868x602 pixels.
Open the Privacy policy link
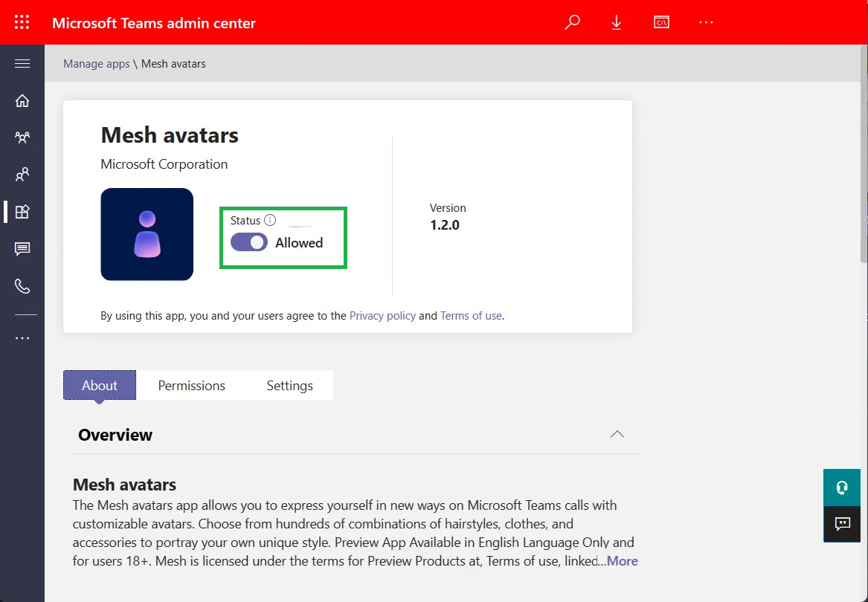click(382, 315)
